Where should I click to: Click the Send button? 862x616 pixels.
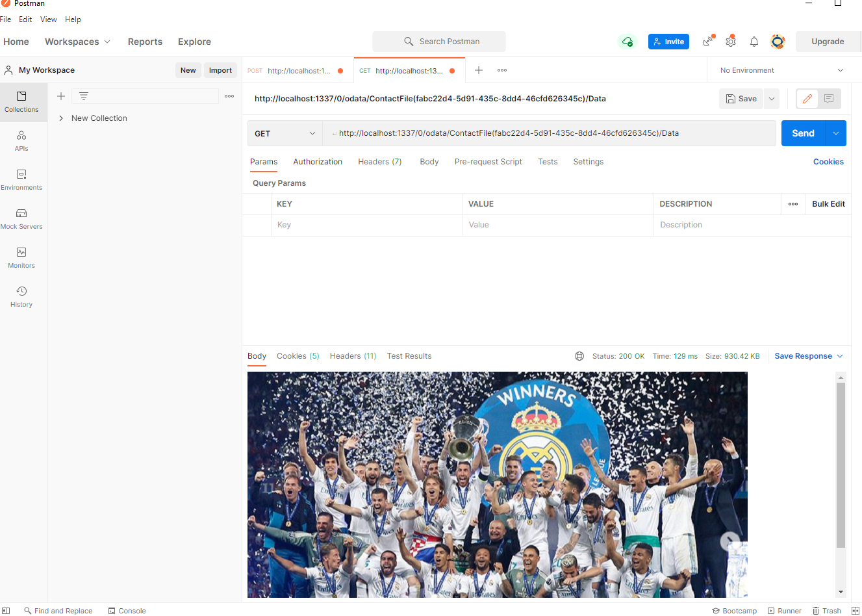[x=804, y=133]
